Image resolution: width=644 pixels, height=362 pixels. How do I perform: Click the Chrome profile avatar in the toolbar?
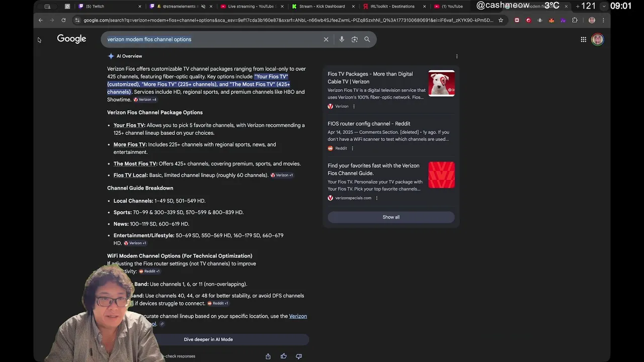tap(592, 20)
